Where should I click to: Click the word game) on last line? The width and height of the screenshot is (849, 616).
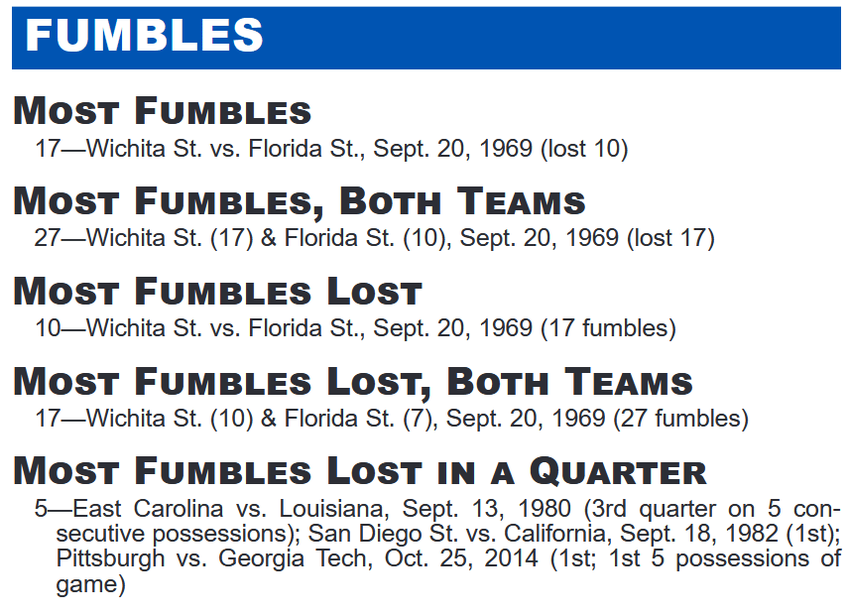(91, 584)
